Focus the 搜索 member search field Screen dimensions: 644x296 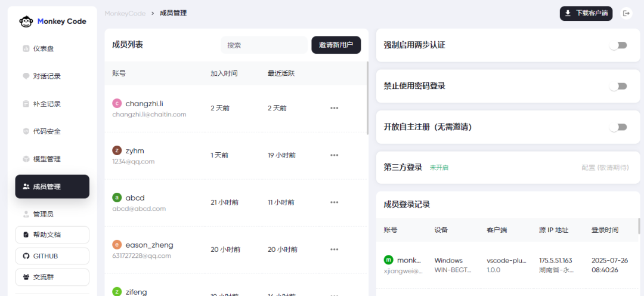pyautogui.click(x=264, y=45)
